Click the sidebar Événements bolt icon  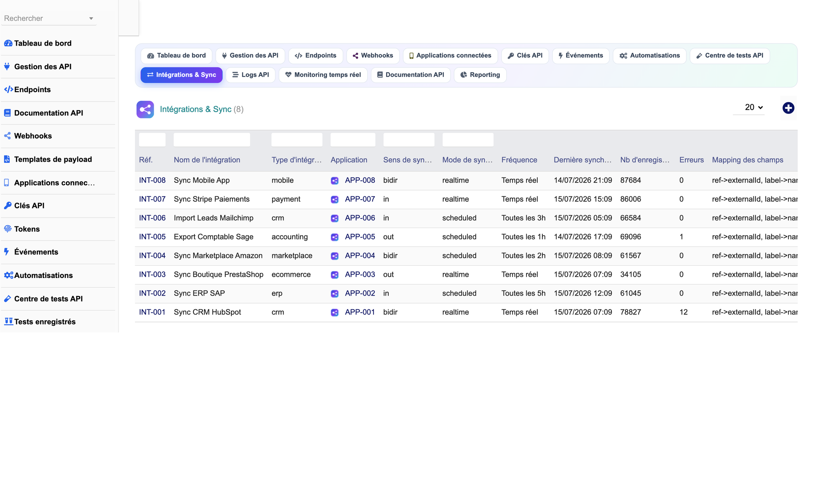click(7, 252)
